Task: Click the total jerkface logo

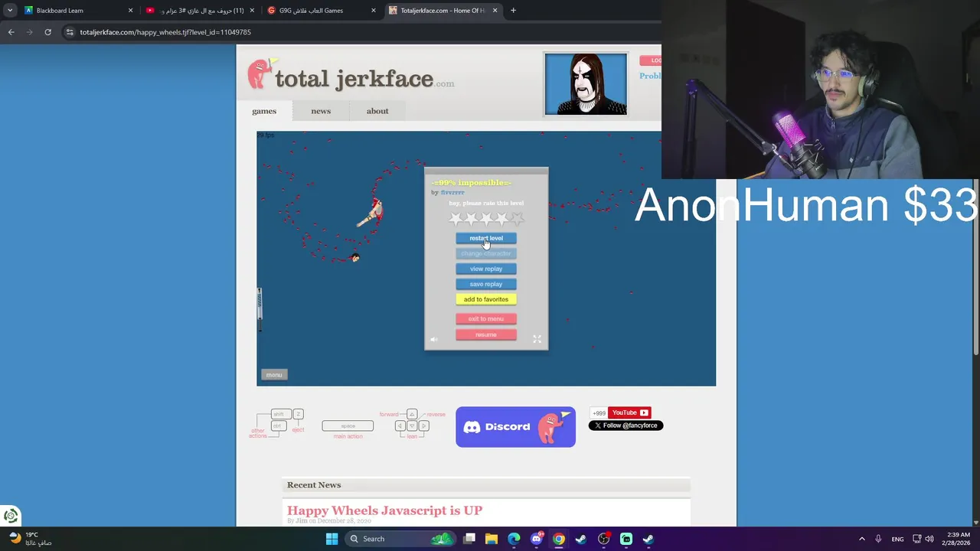Action: click(351, 76)
